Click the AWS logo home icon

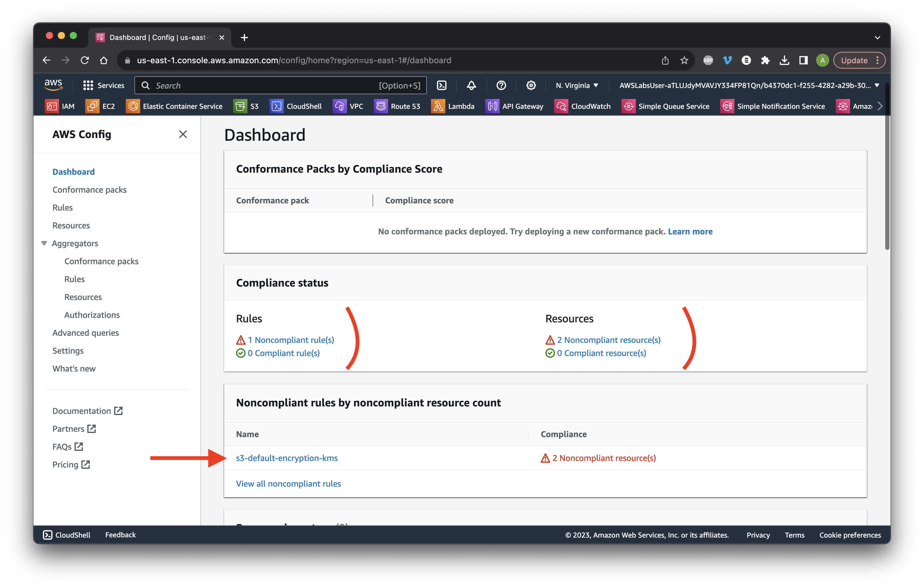53,85
